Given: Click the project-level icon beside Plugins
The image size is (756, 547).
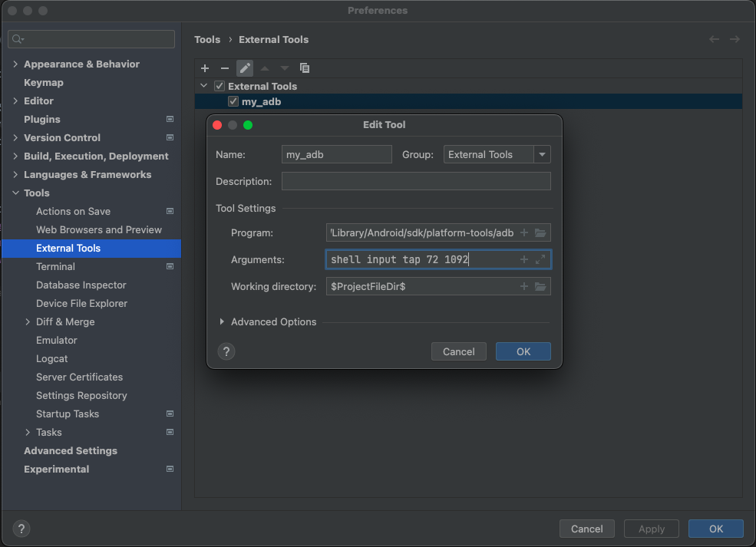Looking at the screenshot, I should (170, 119).
